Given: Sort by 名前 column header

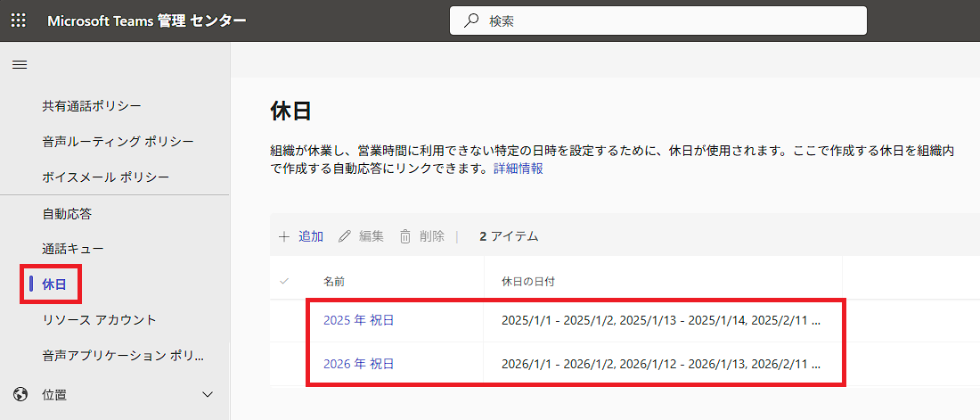Looking at the screenshot, I should [x=334, y=282].
